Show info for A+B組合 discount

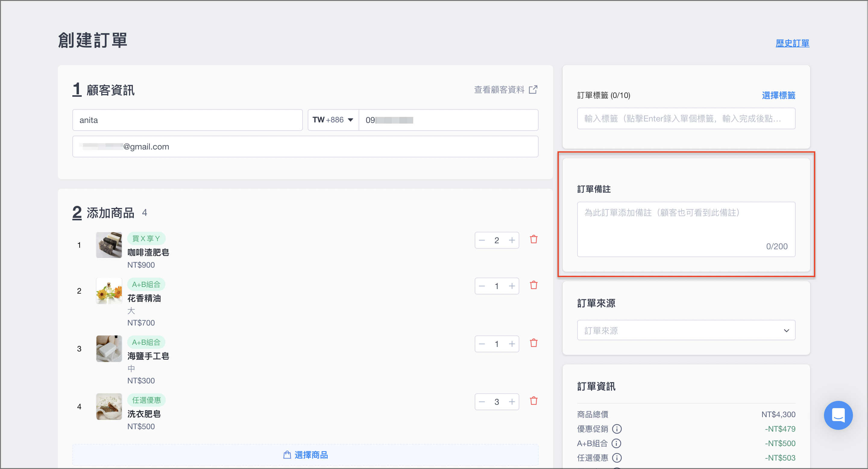616,443
